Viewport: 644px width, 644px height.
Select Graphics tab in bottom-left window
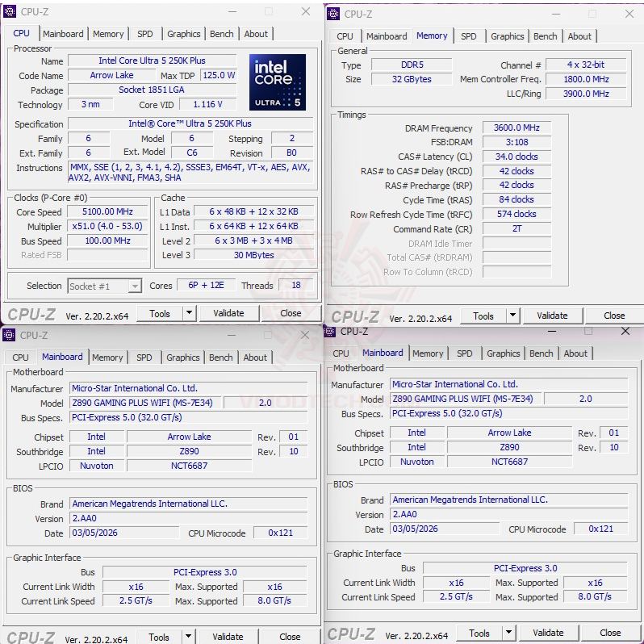click(182, 358)
